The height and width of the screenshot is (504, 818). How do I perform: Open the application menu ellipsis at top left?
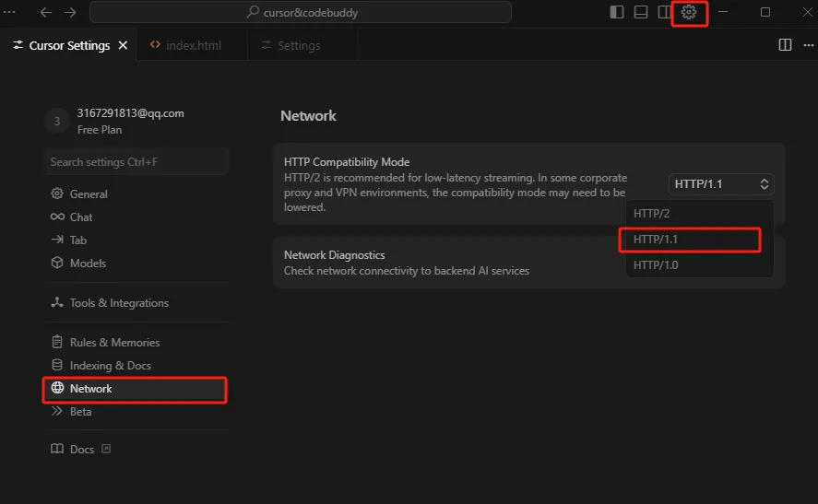click(9, 11)
